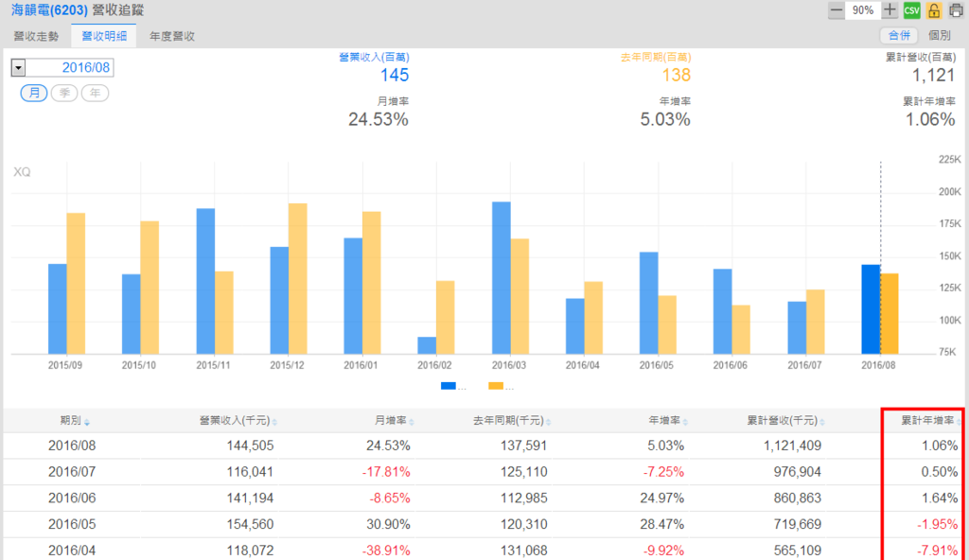This screenshot has height=560, width=969.
Task: Zoom out with the minus button
Action: pyautogui.click(x=837, y=10)
